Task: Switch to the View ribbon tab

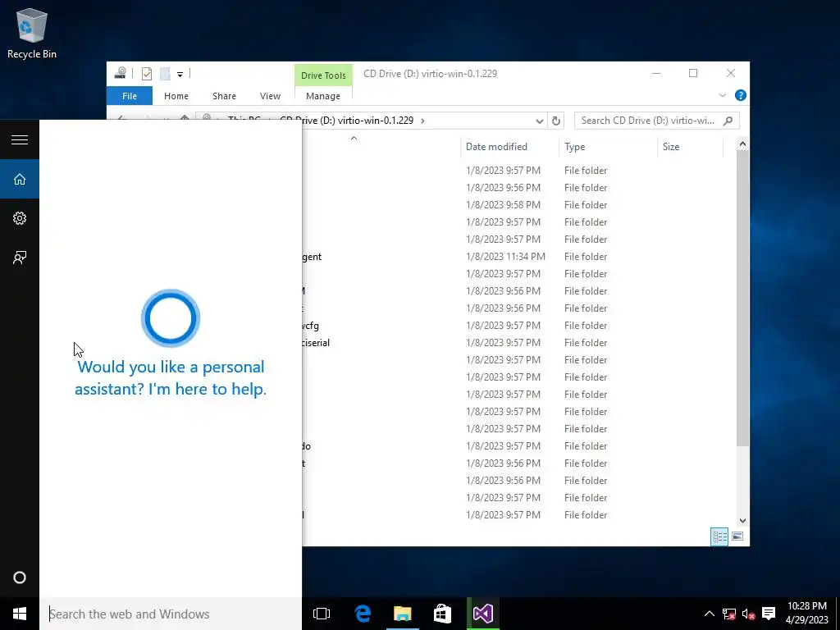Action: 270,96
